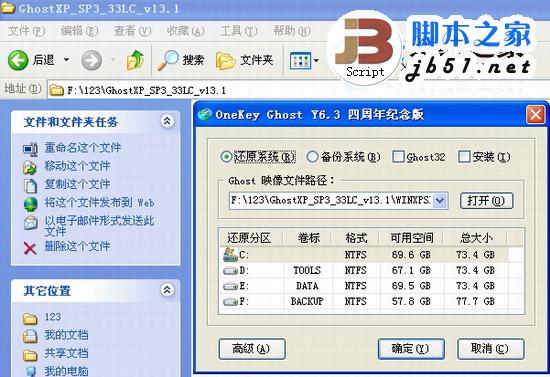Click the Explorer address bar path field
The width and height of the screenshot is (550, 377).
tap(298, 90)
